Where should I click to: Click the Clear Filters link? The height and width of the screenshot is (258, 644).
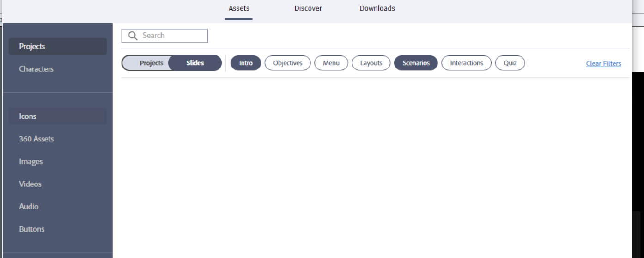(x=603, y=64)
